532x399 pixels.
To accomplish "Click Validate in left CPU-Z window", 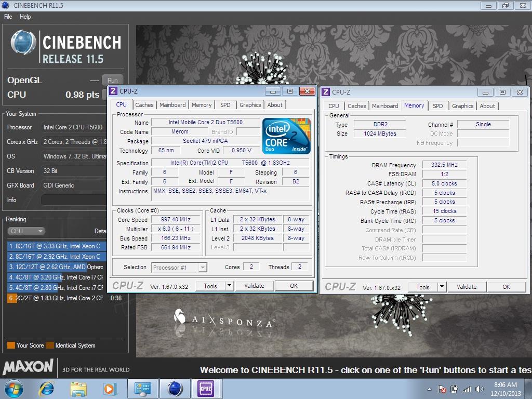I will click(x=254, y=286).
